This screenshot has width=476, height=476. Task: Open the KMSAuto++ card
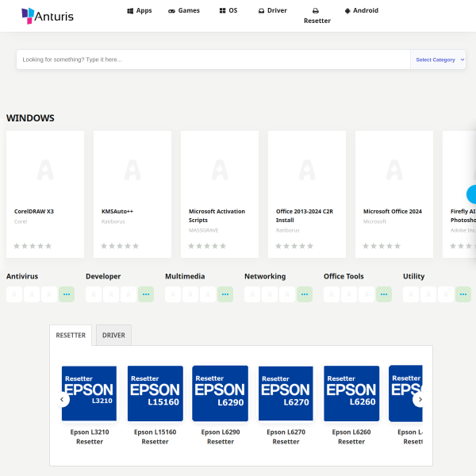(x=132, y=194)
